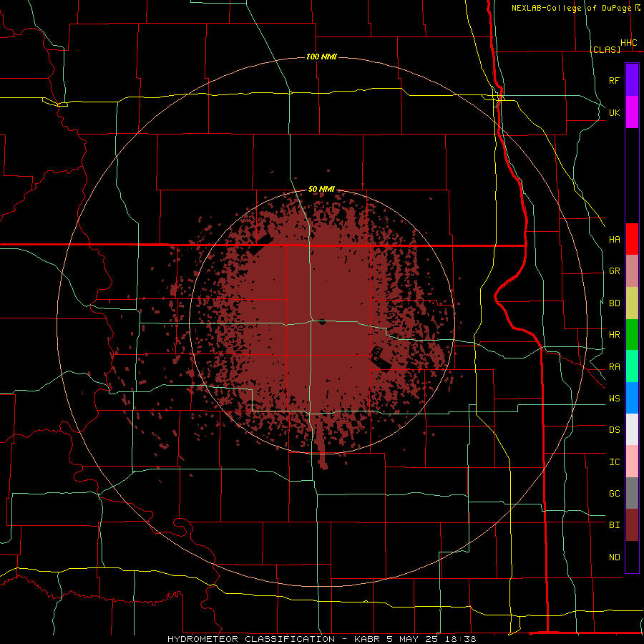Click the ND black legend color swatch
Viewport: 644px width, 644px height.
click(x=632, y=557)
